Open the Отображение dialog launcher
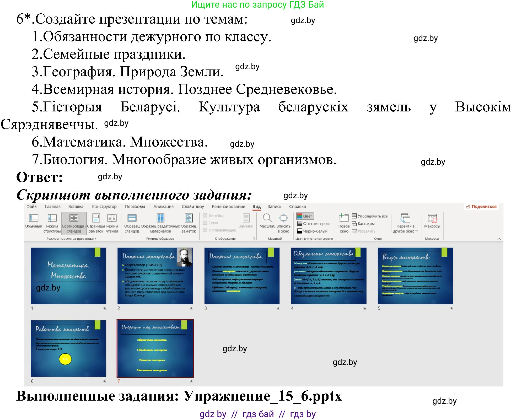This screenshot has height=420, width=516. pos(255,238)
